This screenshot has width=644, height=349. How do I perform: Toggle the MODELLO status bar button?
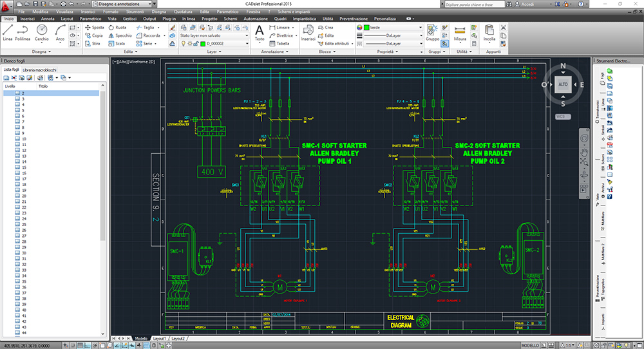(x=530, y=346)
